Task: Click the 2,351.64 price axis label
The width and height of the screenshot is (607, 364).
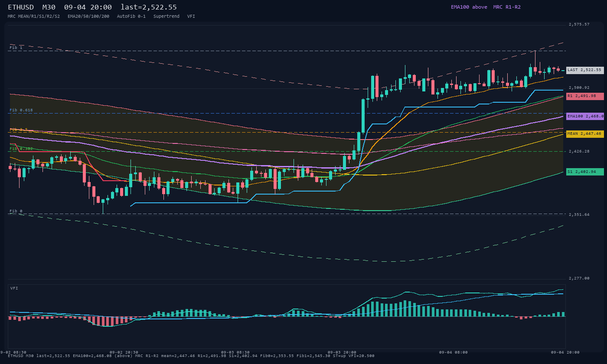Action: point(579,214)
